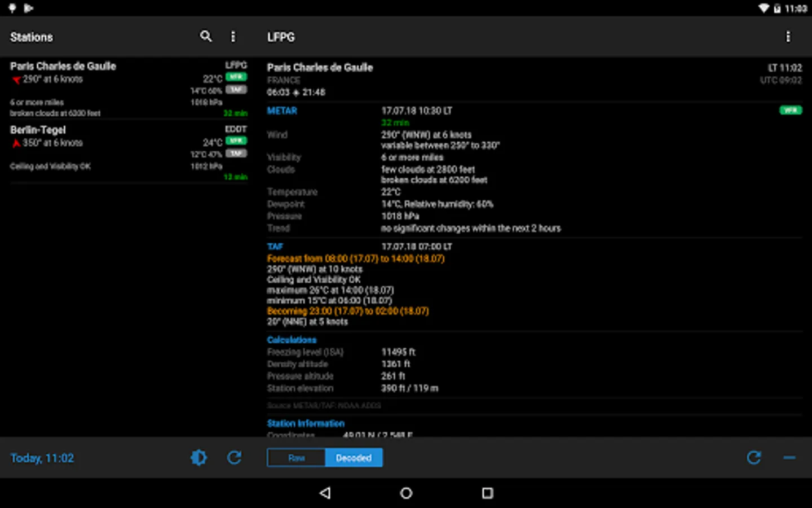Tap the location pin in the status bar

click(12, 8)
